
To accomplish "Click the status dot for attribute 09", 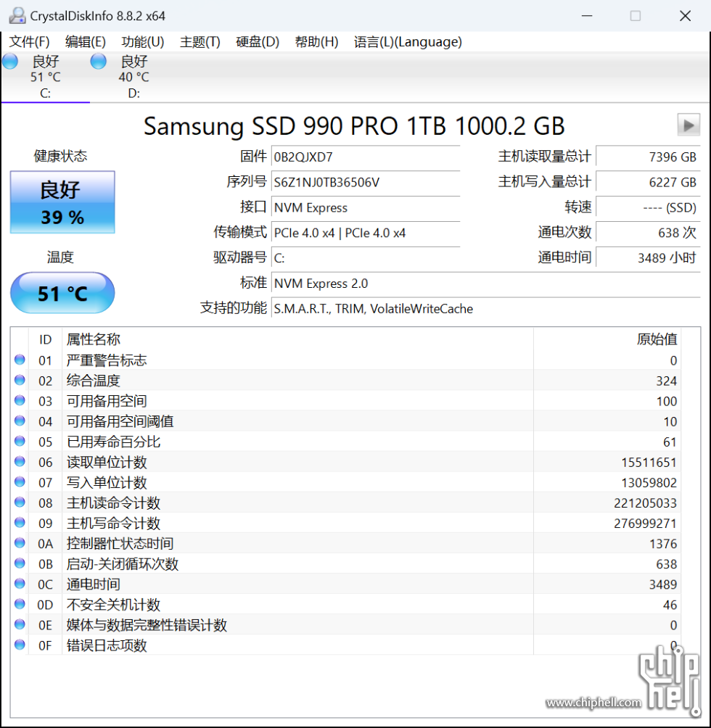I will point(20,523).
